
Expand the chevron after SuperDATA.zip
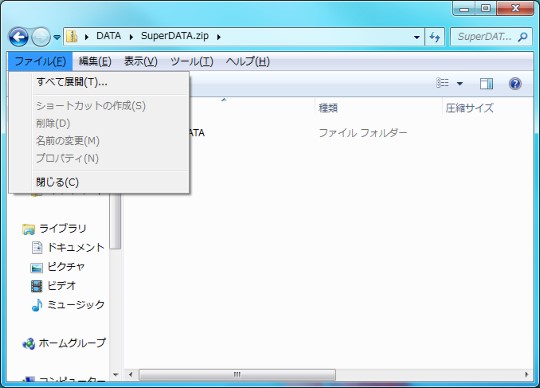coord(219,37)
